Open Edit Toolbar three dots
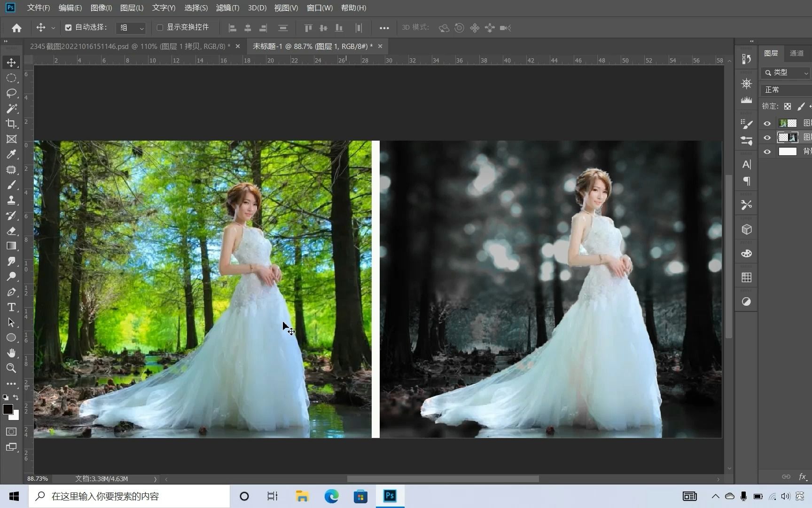Screen dimensions: 812x508 (11, 384)
